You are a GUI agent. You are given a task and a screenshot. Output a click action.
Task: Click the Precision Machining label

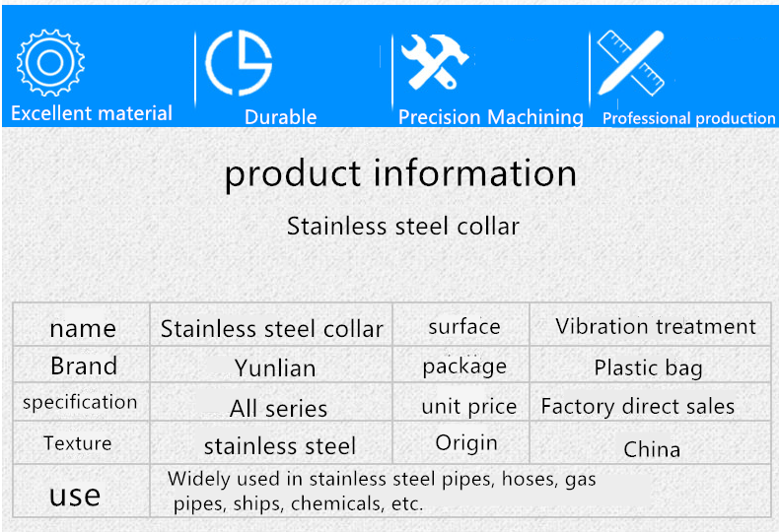491,117
